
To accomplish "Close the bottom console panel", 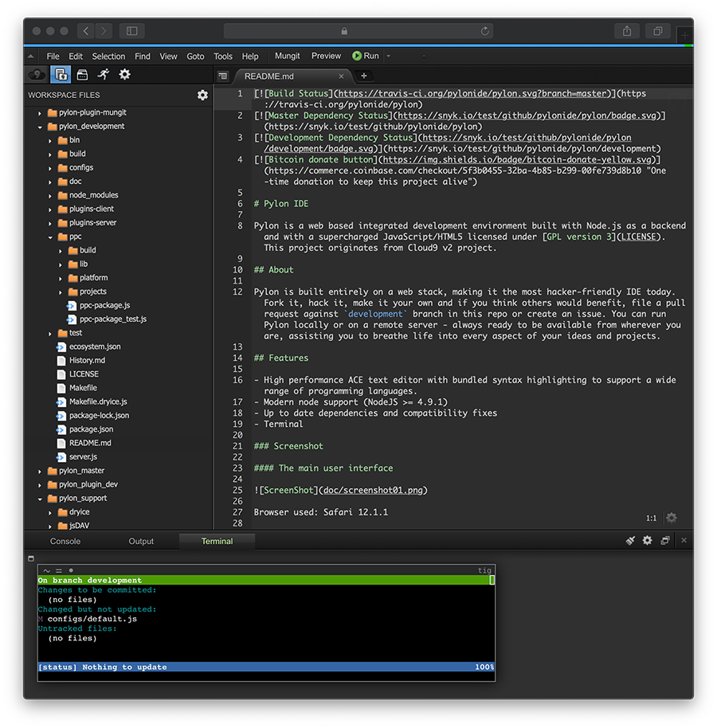I will click(x=684, y=541).
